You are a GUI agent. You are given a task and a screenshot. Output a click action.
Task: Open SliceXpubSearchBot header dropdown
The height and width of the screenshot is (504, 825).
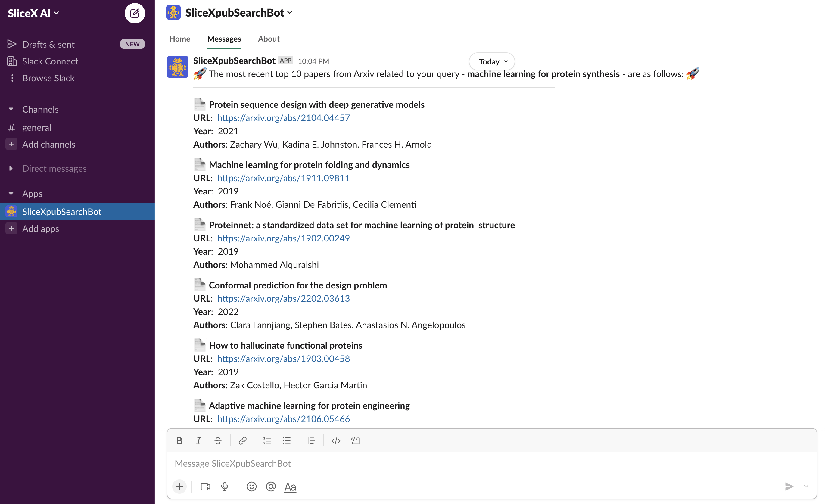pyautogui.click(x=239, y=13)
